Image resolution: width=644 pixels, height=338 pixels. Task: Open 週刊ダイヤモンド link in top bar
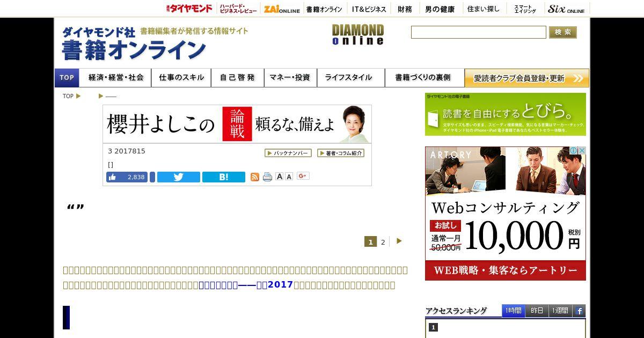tap(189, 9)
